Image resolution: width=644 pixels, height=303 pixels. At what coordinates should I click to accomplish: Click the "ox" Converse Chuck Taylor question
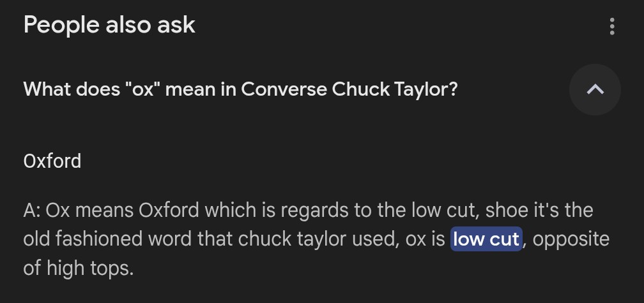click(x=240, y=89)
